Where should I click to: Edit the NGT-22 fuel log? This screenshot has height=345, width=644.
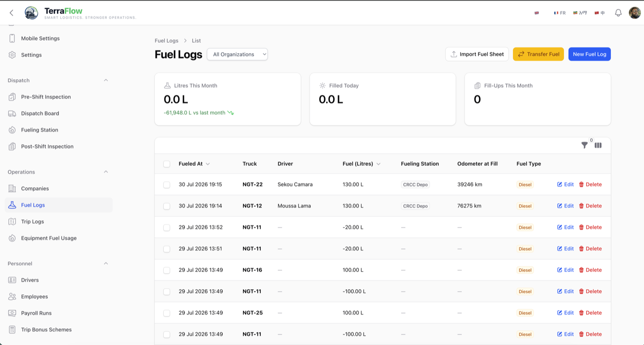[565, 184]
